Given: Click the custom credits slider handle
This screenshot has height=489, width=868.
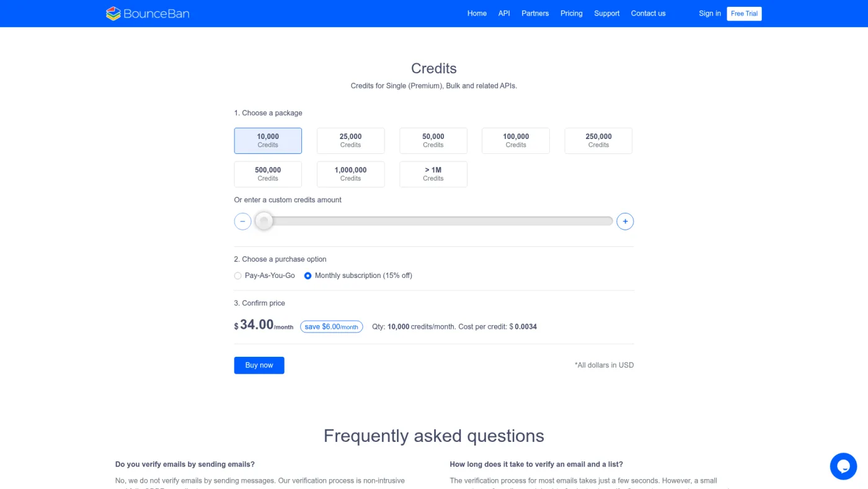Looking at the screenshot, I should point(264,222).
